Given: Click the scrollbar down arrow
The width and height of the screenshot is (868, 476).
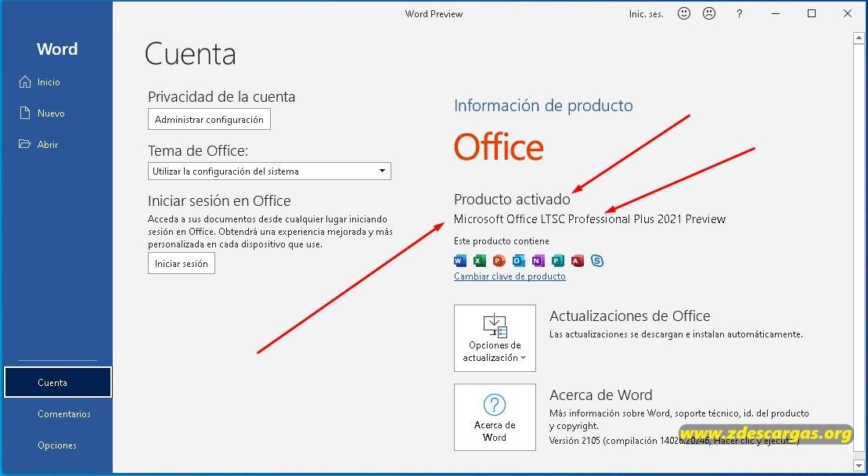Looking at the screenshot, I should (859, 465).
